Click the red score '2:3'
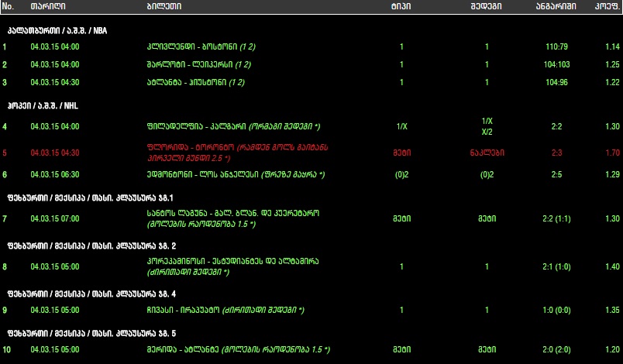This screenshot has height=364, width=623. point(556,153)
